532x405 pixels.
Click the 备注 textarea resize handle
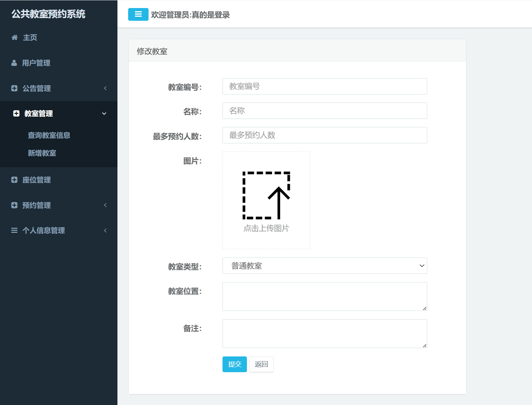pyautogui.click(x=424, y=345)
